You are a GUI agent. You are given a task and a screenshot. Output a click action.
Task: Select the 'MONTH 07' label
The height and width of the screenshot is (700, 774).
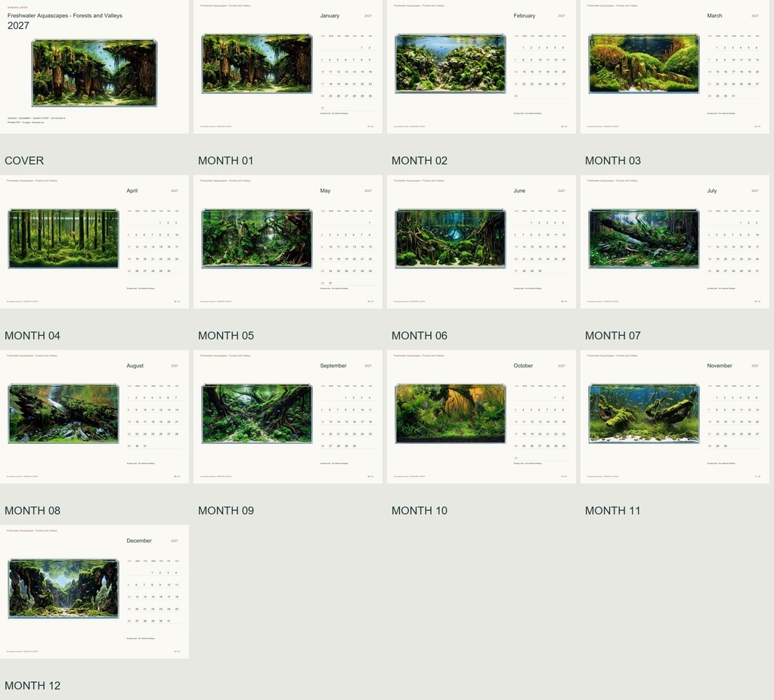coord(612,336)
